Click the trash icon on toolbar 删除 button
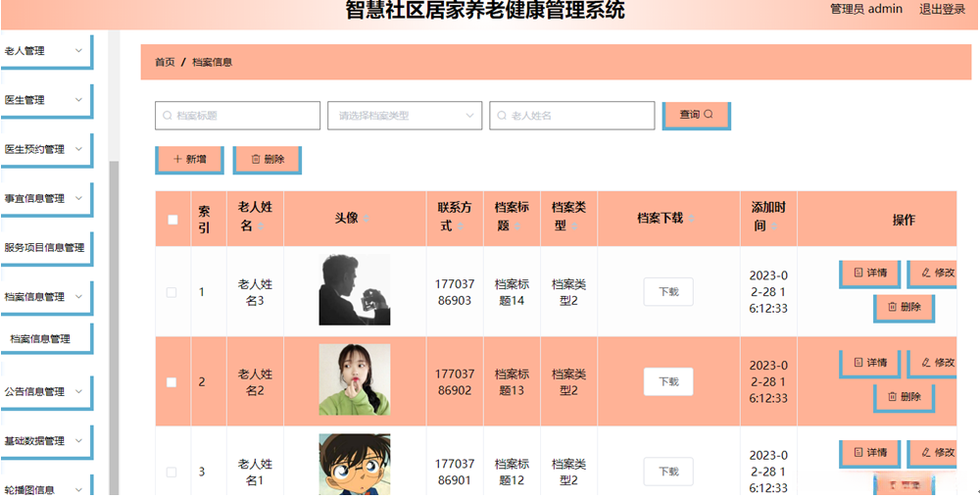 click(x=256, y=160)
